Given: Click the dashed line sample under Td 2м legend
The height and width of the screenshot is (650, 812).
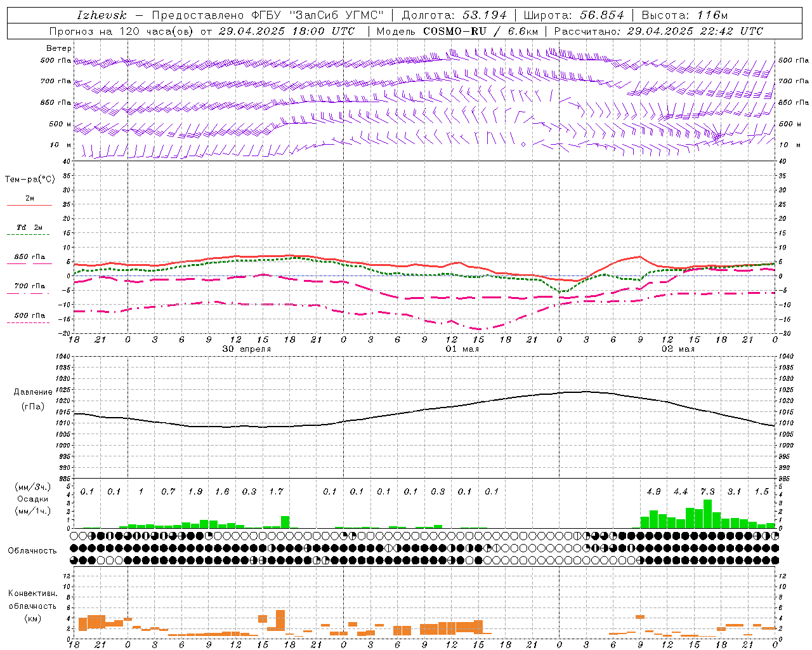Looking at the screenshot, I should [29, 235].
